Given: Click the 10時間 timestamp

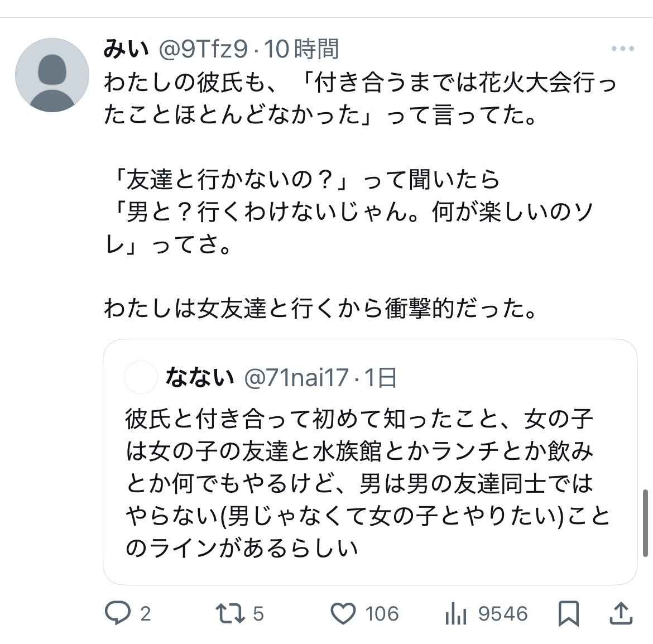Looking at the screenshot, I should coord(301,50).
